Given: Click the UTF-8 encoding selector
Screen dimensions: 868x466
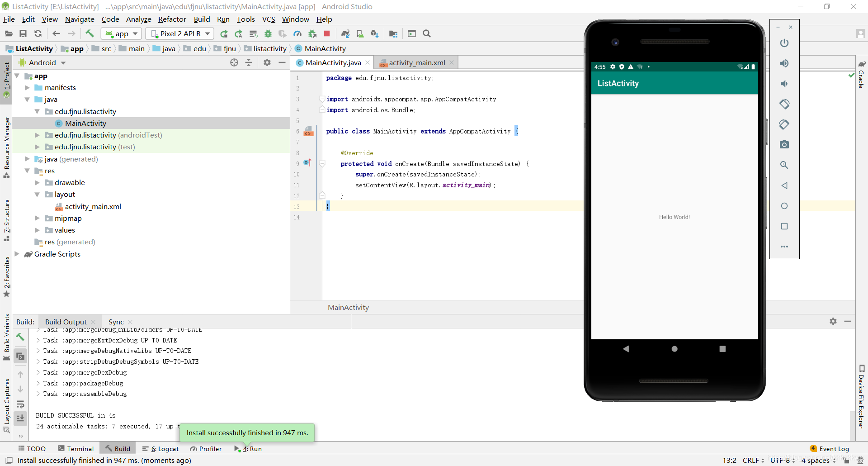Looking at the screenshot, I should (783, 460).
